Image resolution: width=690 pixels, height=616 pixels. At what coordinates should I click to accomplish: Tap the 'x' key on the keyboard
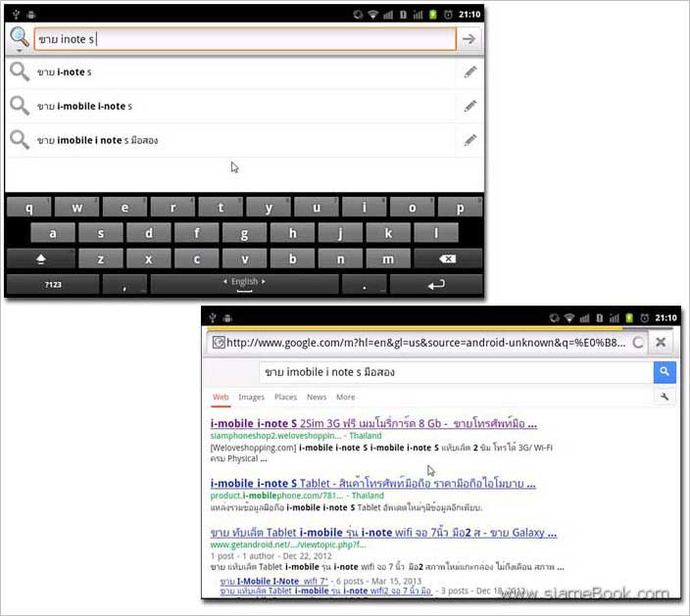pos(149,259)
